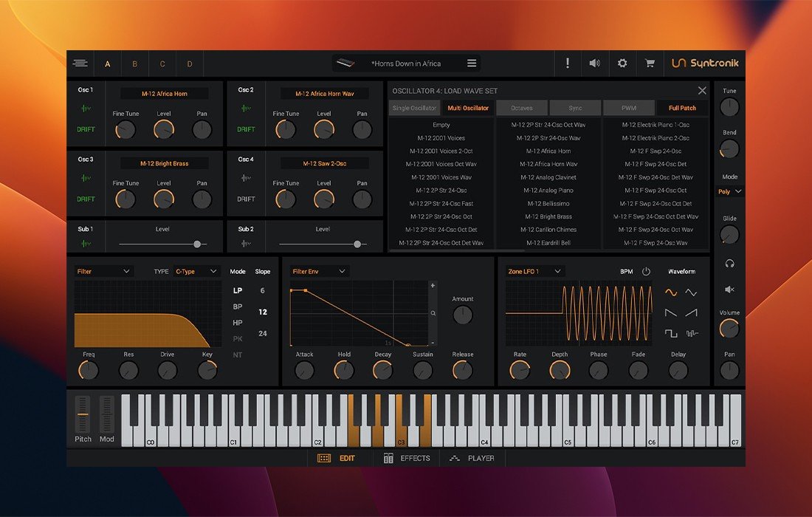Open the hamburger menu beside preset name
This screenshot has width=812, height=517.
coord(472,64)
